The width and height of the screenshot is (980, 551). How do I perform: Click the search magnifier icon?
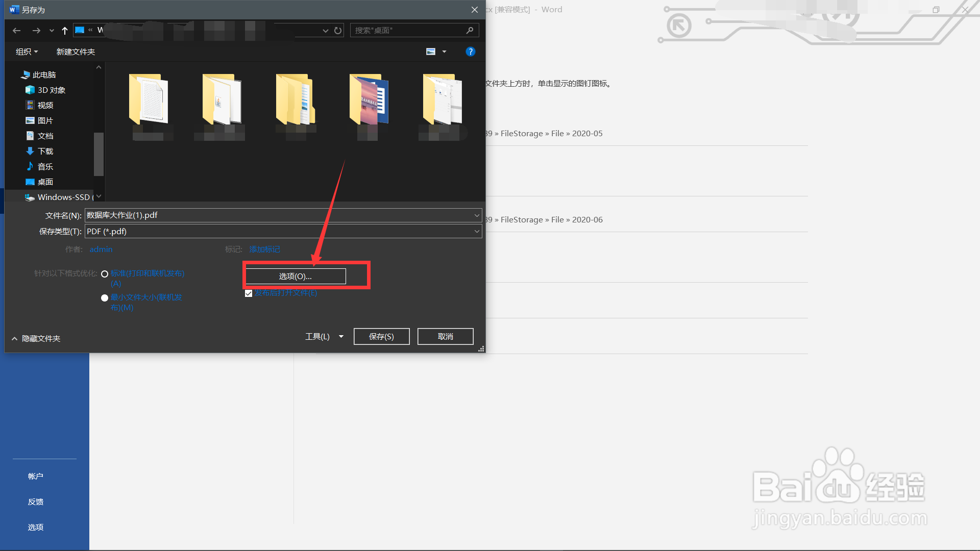tap(470, 31)
